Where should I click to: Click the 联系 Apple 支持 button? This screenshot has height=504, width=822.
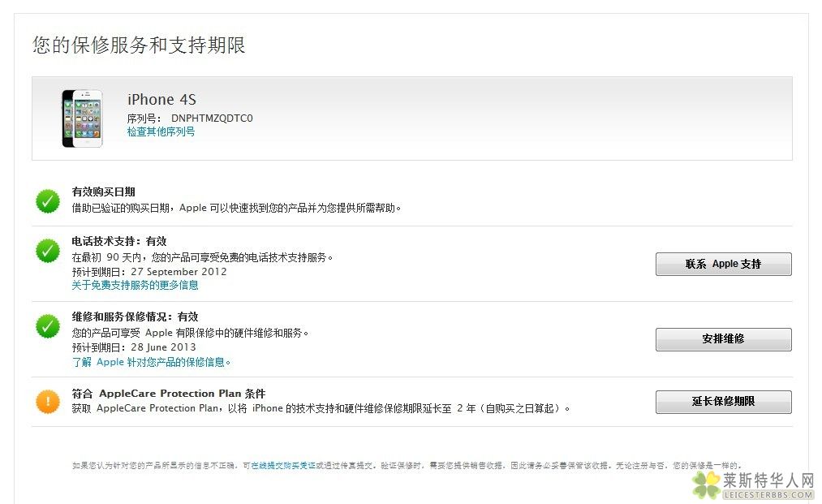click(x=724, y=264)
